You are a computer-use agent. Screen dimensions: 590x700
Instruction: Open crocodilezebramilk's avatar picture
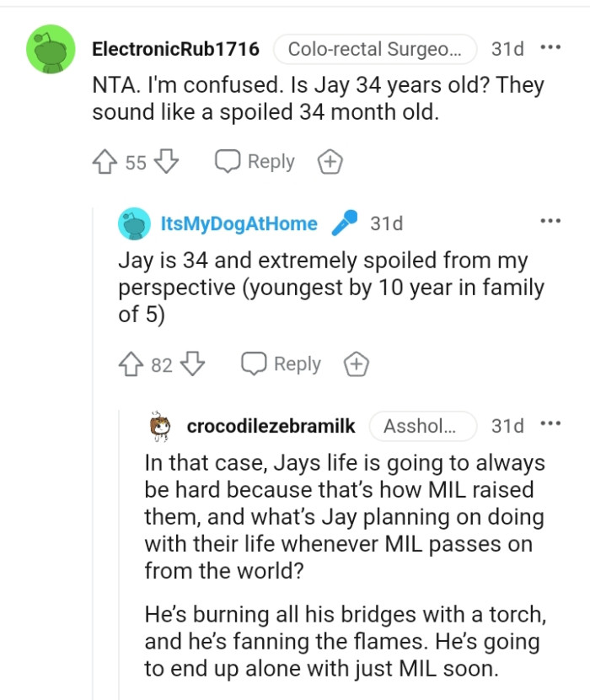point(160,427)
